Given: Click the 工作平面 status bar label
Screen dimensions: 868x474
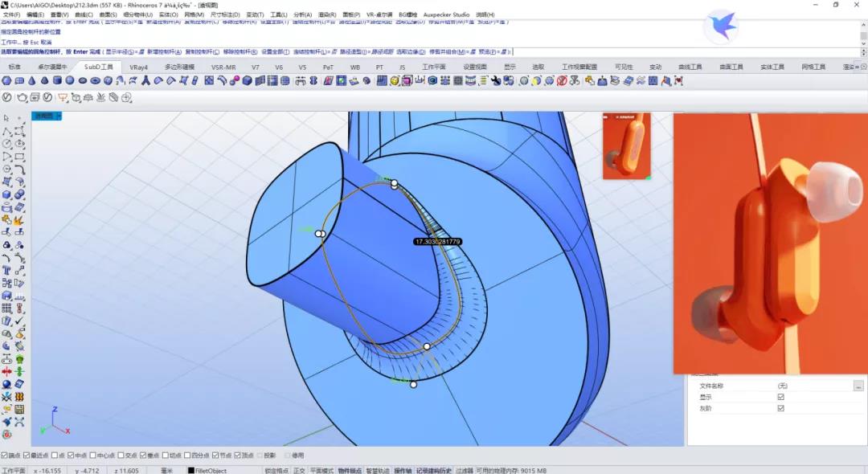Looking at the screenshot, I should click(x=14, y=471).
